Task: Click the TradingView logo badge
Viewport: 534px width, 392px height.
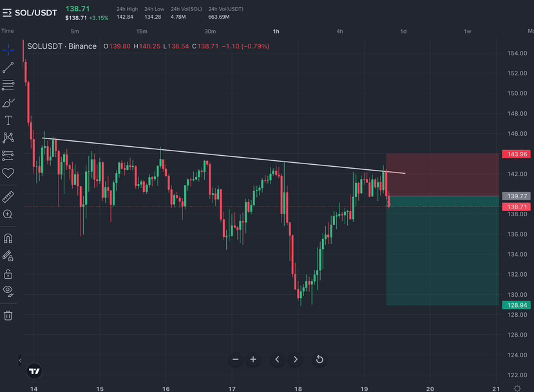Action: tap(34, 371)
